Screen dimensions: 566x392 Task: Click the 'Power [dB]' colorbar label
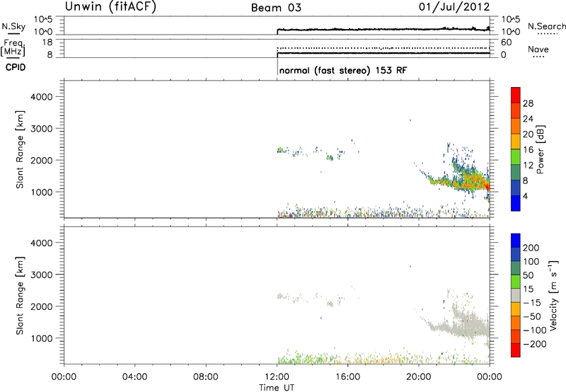(x=540, y=149)
